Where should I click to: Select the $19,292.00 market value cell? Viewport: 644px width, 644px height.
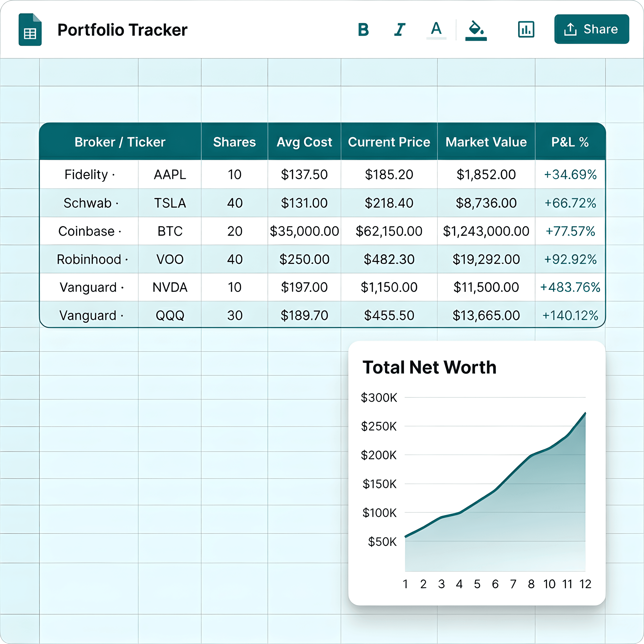click(x=486, y=259)
